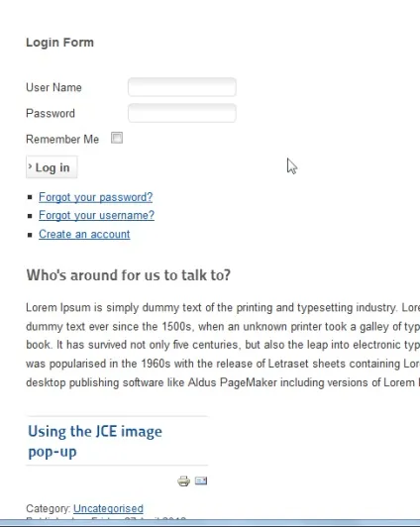
Task: Click inside the Lorem Ipsum paragraph
Action: tap(223, 345)
